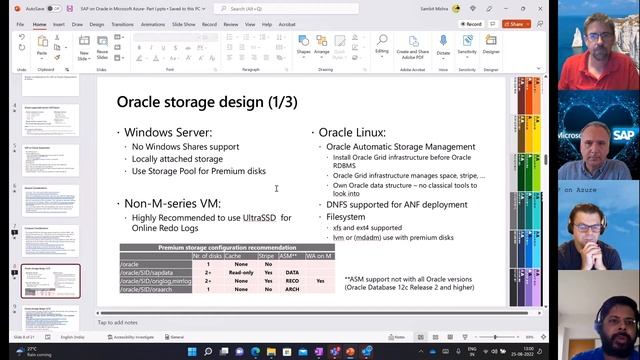Open the Transitions tab

122,24
